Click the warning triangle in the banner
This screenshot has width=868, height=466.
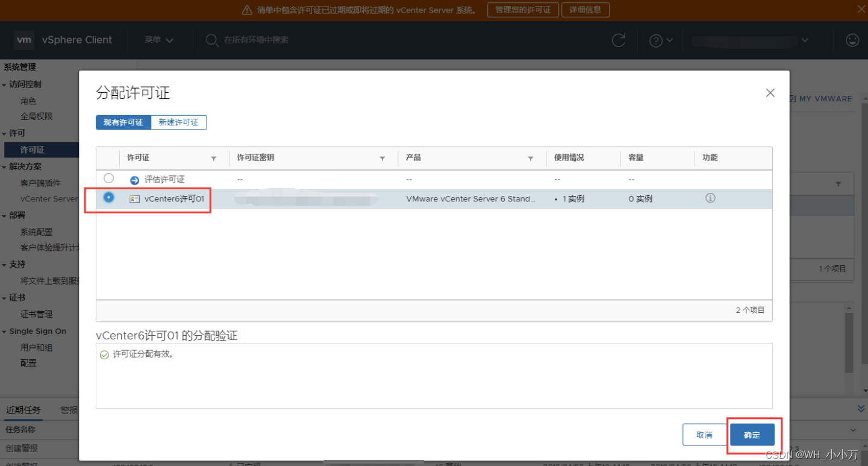(x=247, y=10)
